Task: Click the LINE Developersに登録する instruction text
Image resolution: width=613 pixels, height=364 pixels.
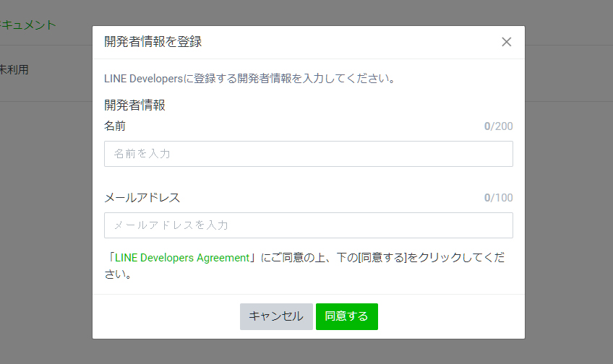Action: 250,79
